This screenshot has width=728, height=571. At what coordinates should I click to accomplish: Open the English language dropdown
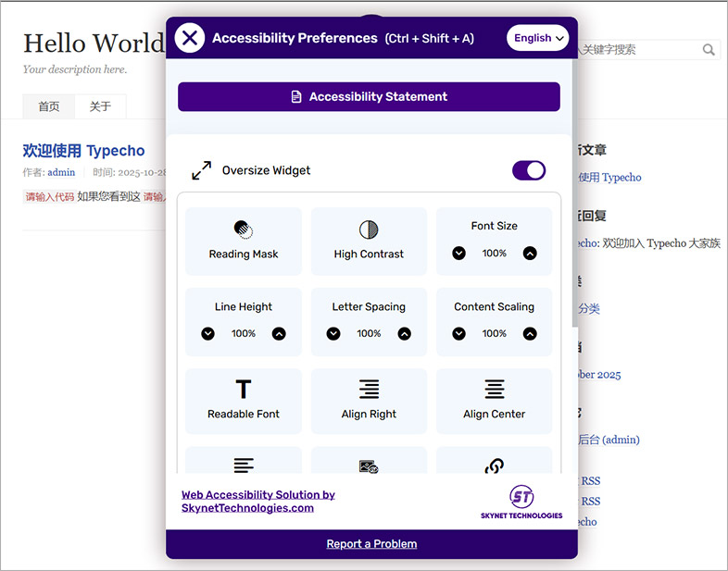tap(537, 38)
